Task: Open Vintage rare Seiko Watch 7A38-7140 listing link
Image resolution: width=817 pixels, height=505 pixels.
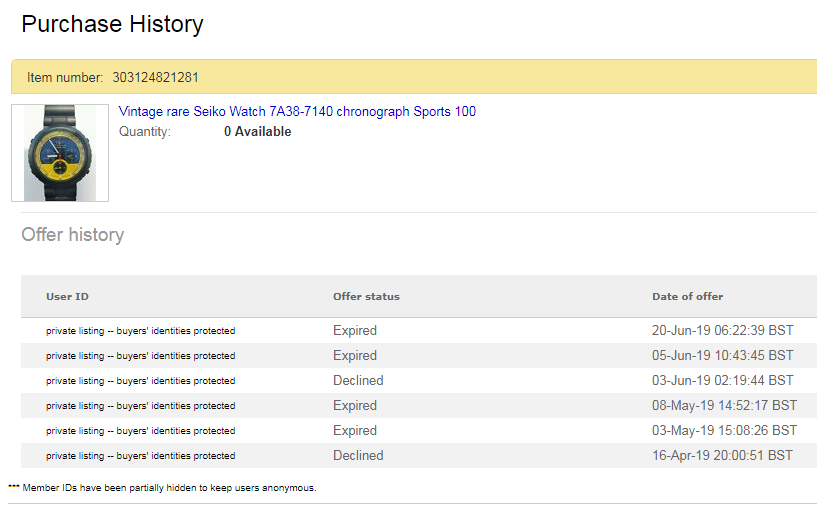Action: tap(297, 112)
